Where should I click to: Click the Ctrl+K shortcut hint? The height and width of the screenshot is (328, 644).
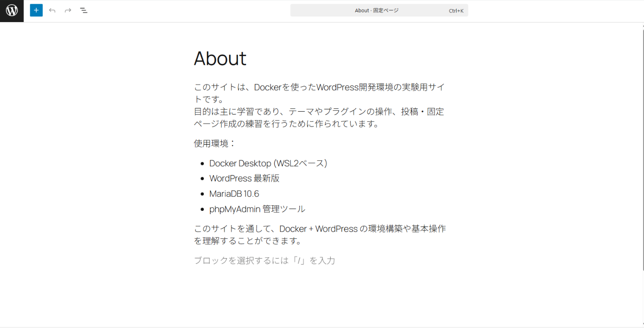tap(456, 11)
